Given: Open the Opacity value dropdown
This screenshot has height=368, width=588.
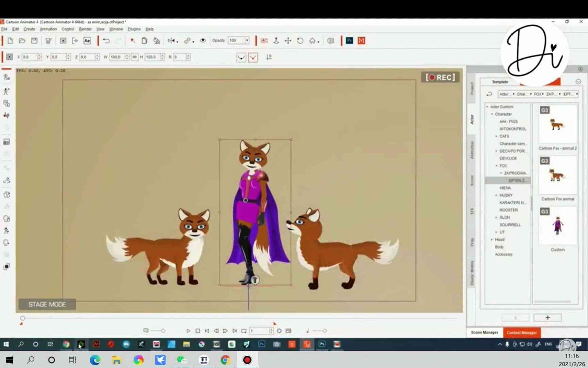Looking at the screenshot, I should tap(247, 41).
